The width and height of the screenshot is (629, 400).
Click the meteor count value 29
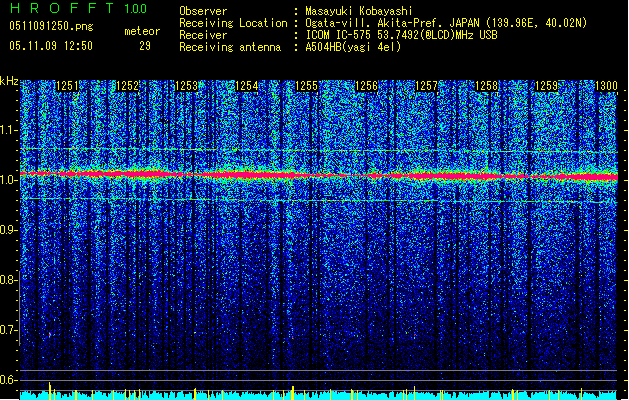click(x=145, y=46)
